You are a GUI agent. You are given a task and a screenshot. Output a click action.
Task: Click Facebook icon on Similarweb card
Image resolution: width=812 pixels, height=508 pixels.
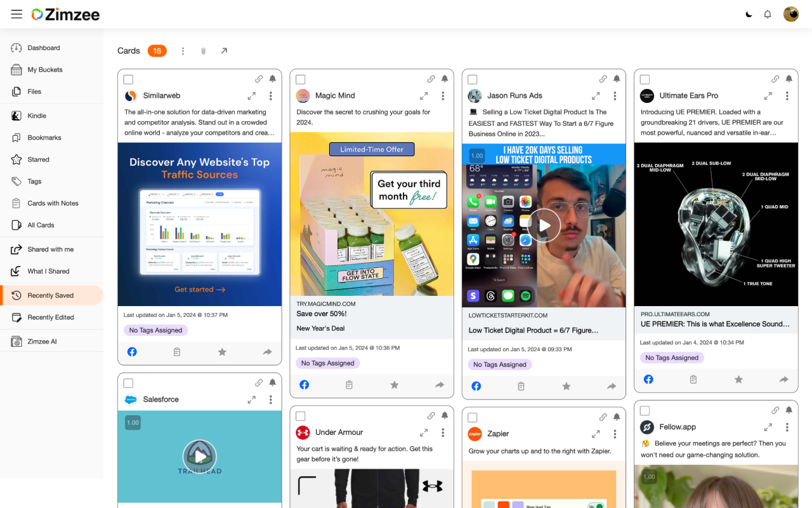pos(132,352)
